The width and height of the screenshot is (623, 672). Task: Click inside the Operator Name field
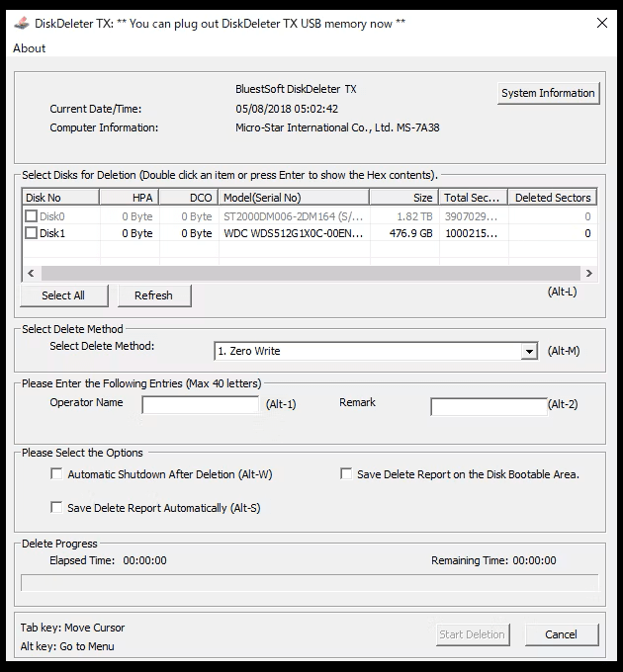(x=201, y=405)
